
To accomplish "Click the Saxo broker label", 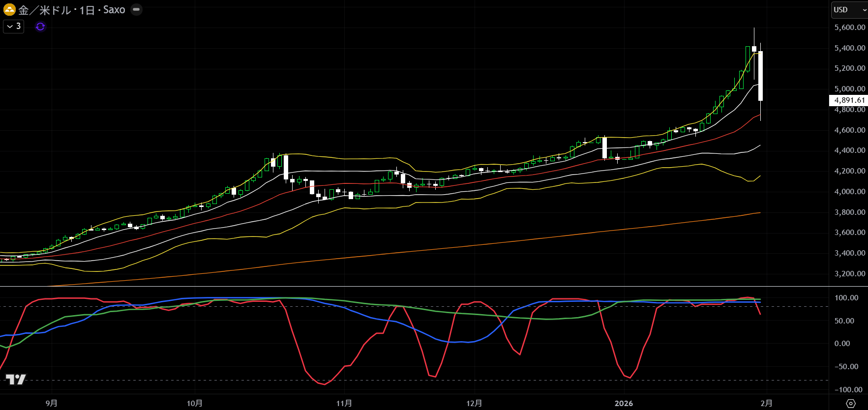I will click(114, 10).
